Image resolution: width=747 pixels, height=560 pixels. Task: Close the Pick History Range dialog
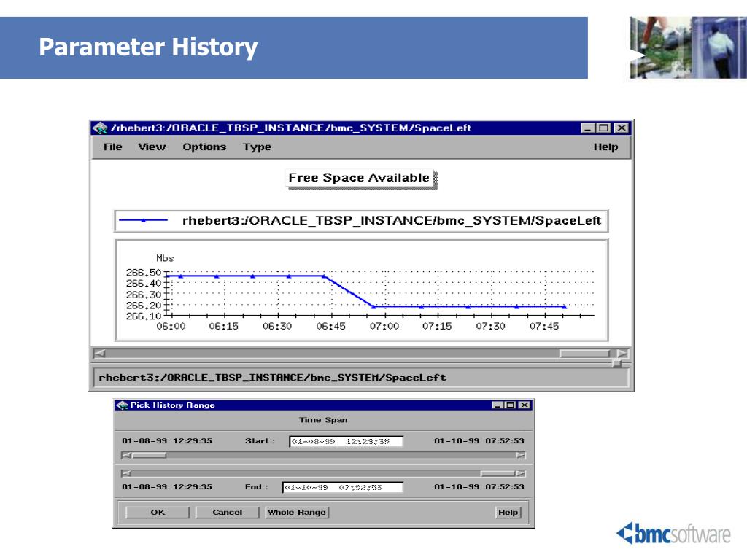click(x=524, y=405)
